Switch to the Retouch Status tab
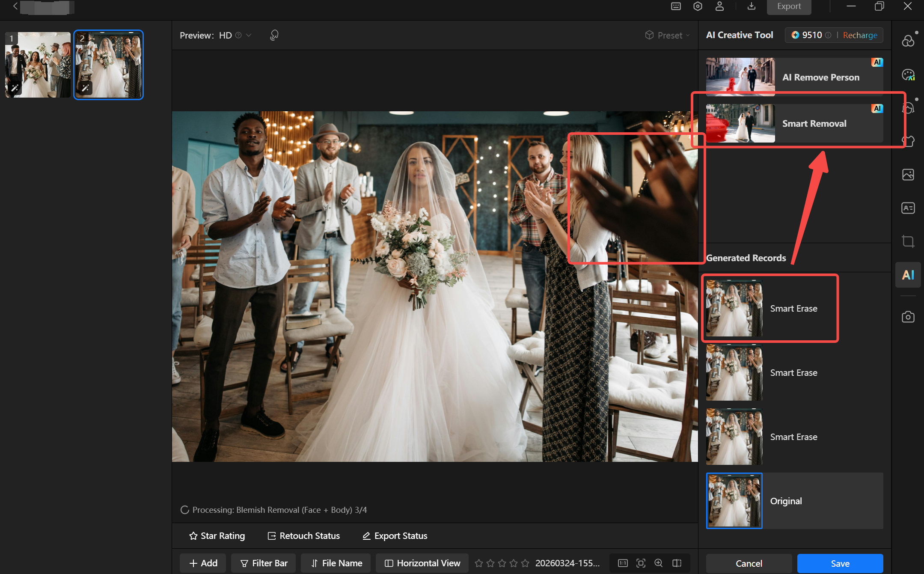924x574 pixels. coord(303,536)
